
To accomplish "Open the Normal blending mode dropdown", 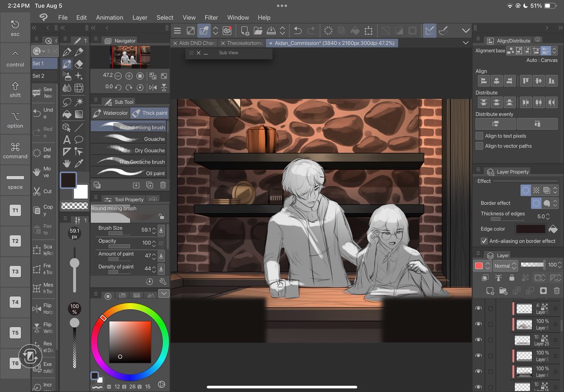I will [x=505, y=266].
